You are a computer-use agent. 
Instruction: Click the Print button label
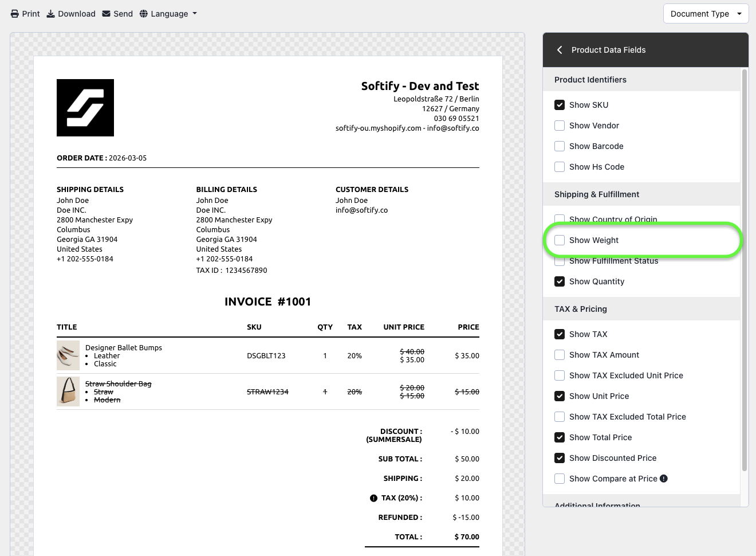tap(31, 14)
